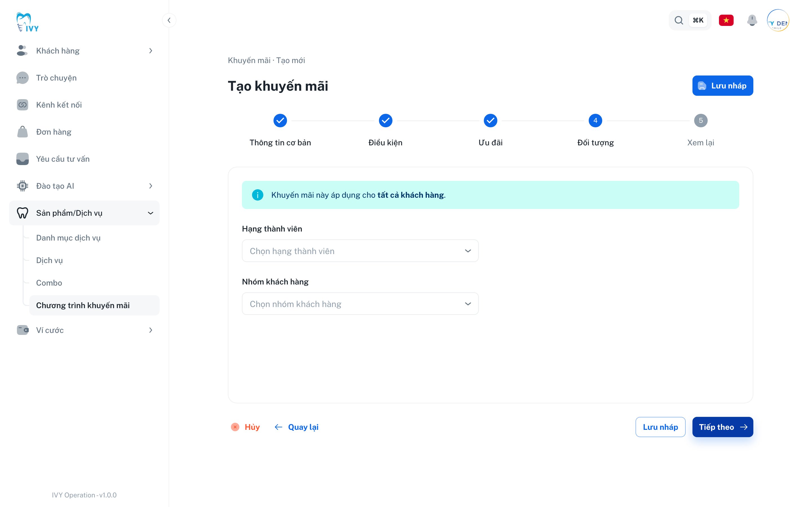Click the Đơn hàng shopping bag icon
812x507 pixels.
tap(23, 132)
